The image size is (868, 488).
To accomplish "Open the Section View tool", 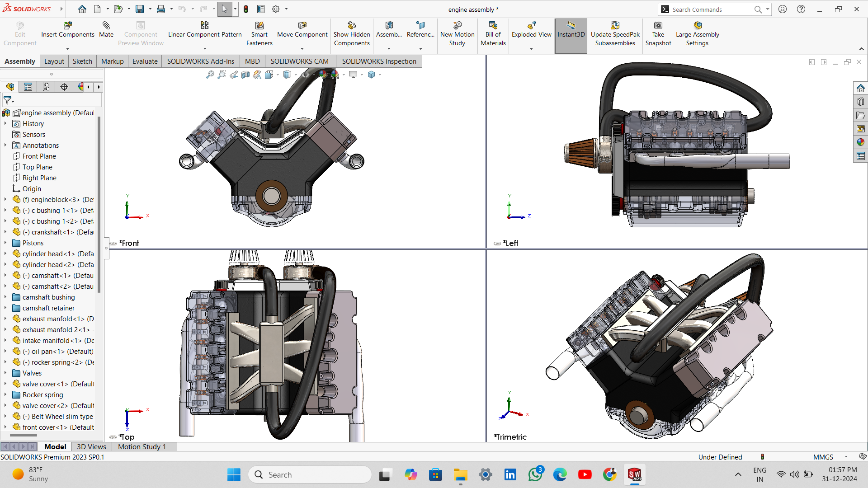I will pyautogui.click(x=245, y=75).
